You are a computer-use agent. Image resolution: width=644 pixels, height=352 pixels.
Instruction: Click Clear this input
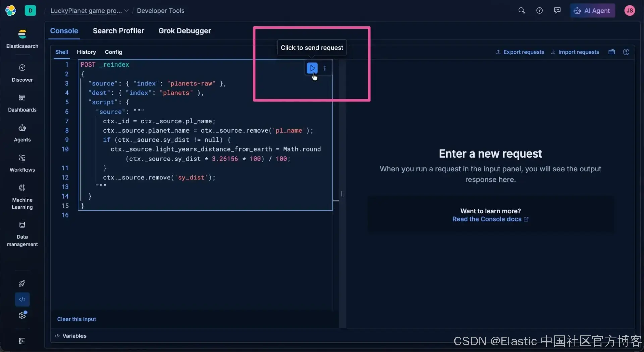(76, 319)
